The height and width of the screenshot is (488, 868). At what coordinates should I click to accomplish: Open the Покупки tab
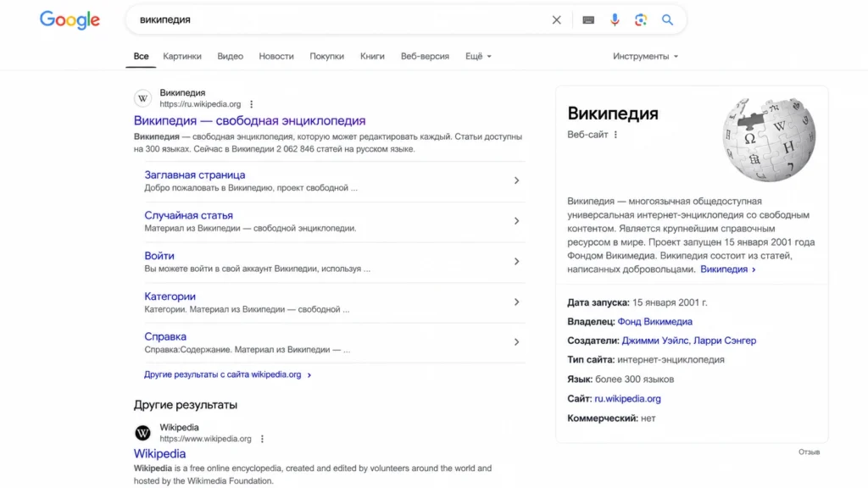(326, 57)
